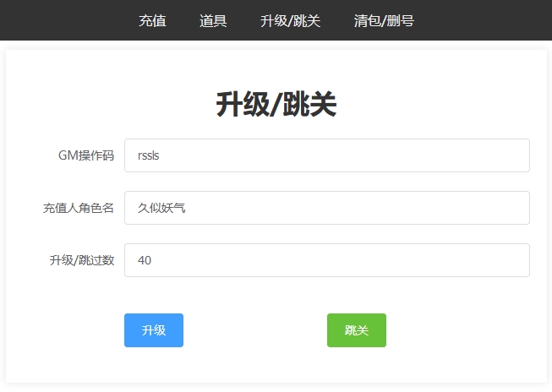Click the 升级/跳关 page heading
This screenshot has height=392, width=552.
276,104
